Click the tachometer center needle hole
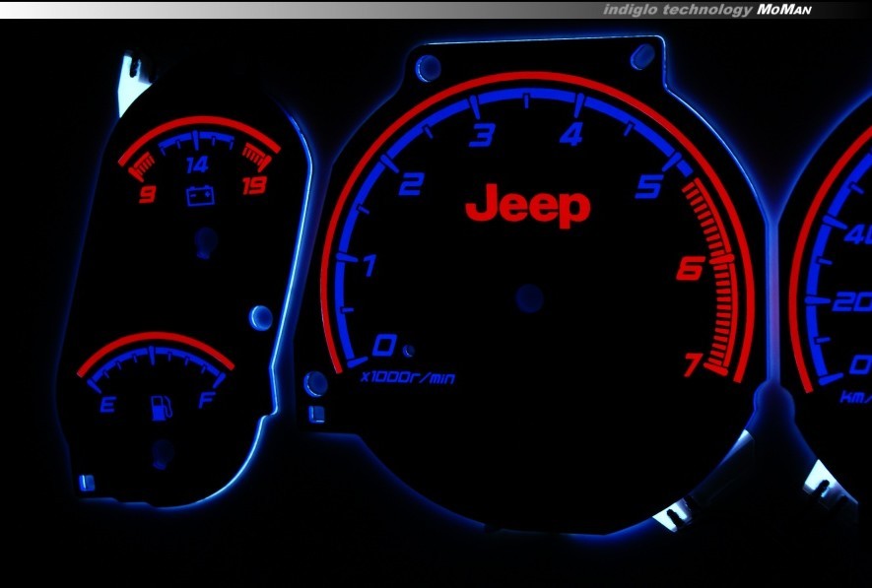Image resolution: width=872 pixels, height=588 pixels. 529,298
